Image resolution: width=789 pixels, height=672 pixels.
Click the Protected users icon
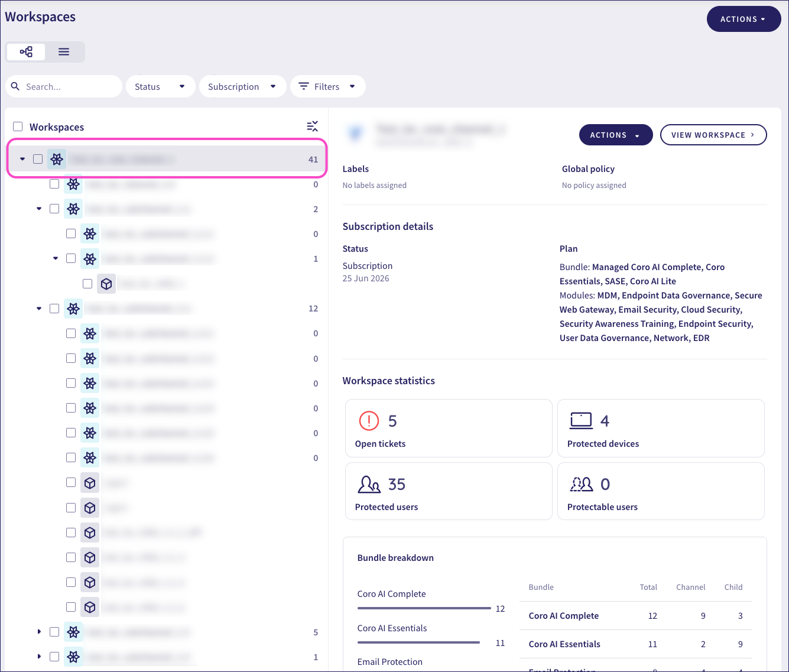coord(369,484)
